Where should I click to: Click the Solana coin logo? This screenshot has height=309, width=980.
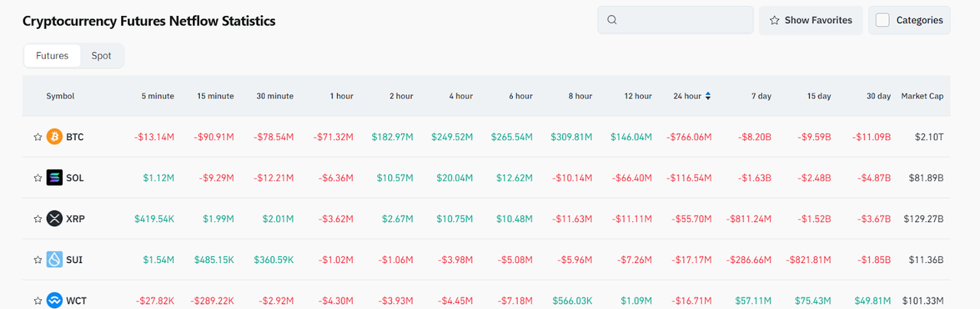click(x=54, y=177)
